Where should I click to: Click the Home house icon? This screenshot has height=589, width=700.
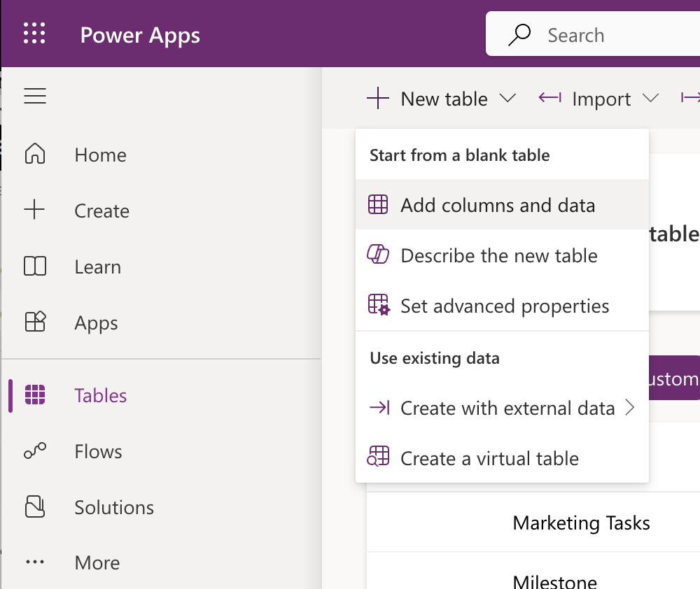(35, 155)
